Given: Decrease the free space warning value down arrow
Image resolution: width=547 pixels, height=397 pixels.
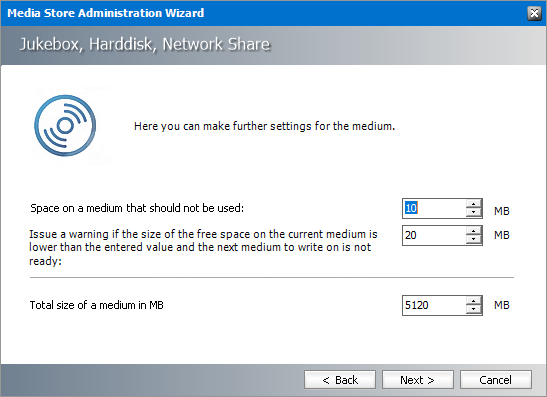Looking at the screenshot, I should [x=473, y=240].
